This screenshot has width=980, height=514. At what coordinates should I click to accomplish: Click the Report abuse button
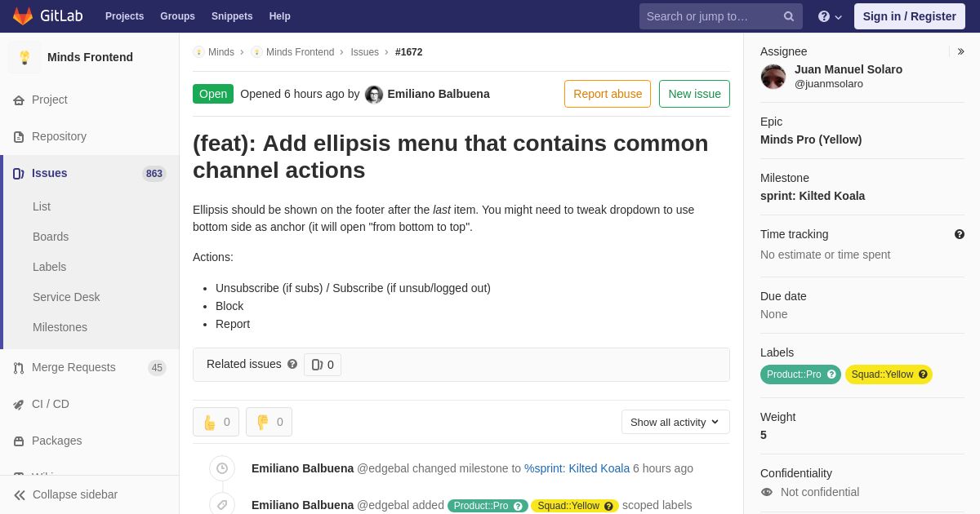pos(608,94)
